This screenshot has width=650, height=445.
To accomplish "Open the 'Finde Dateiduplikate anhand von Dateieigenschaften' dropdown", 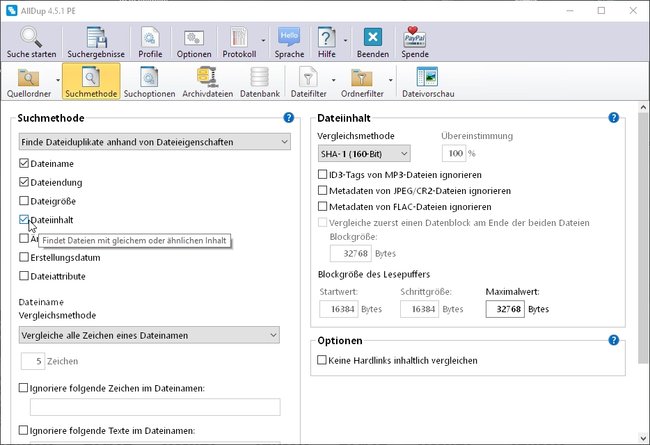I will 155,142.
